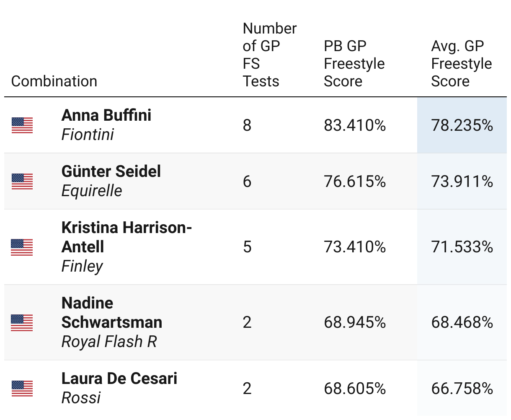Click the US flag beside Anna Buffini
511x420 pixels.
click(x=22, y=125)
